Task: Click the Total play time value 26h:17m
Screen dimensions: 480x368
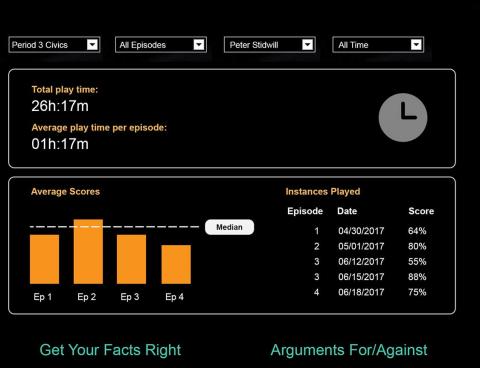Action: point(60,106)
